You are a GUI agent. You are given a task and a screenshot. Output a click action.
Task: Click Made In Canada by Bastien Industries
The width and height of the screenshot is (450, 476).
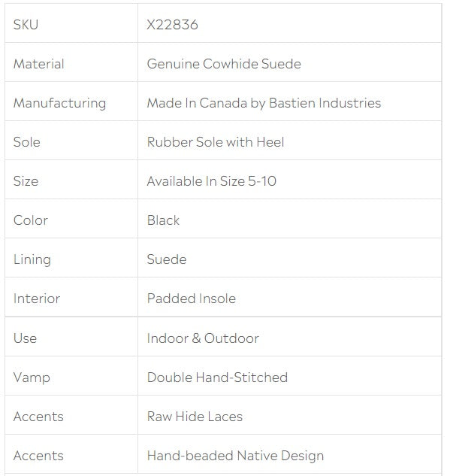coord(264,103)
